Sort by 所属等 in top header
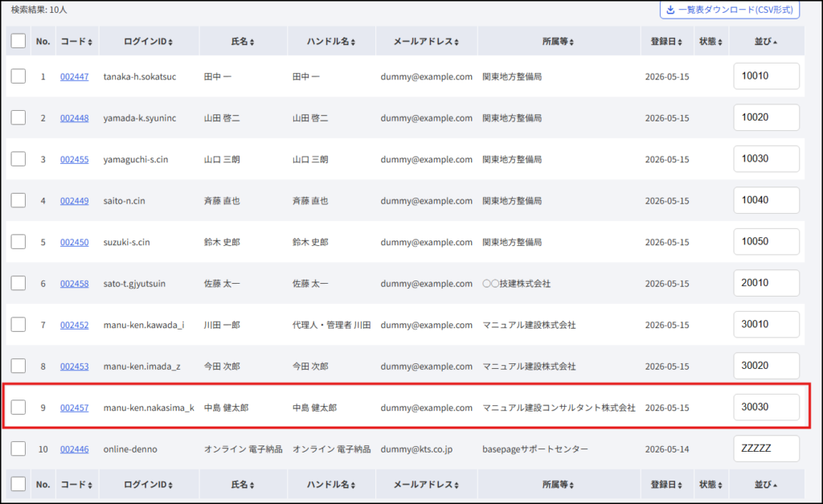This screenshot has height=504, width=823. (x=558, y=42)
